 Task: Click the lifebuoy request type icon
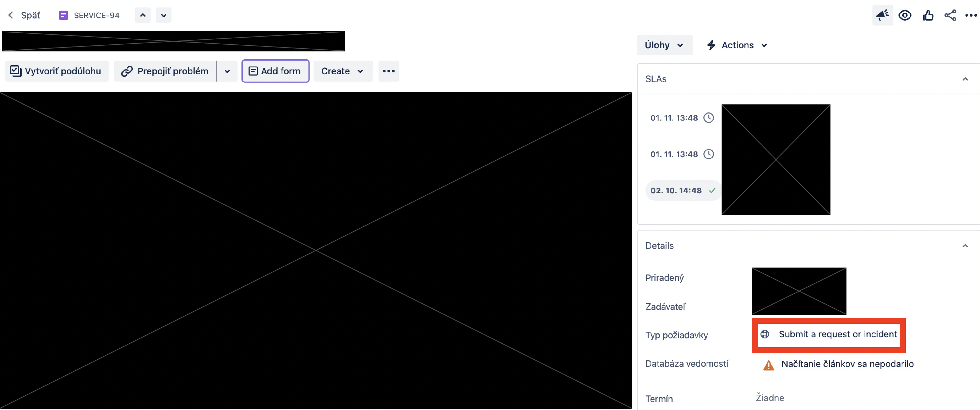(x=765, y=334)
